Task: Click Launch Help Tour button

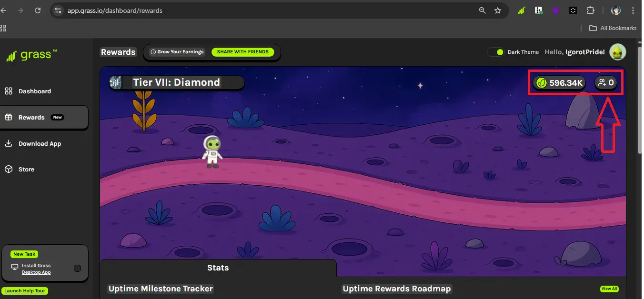Action: [25, 291]
